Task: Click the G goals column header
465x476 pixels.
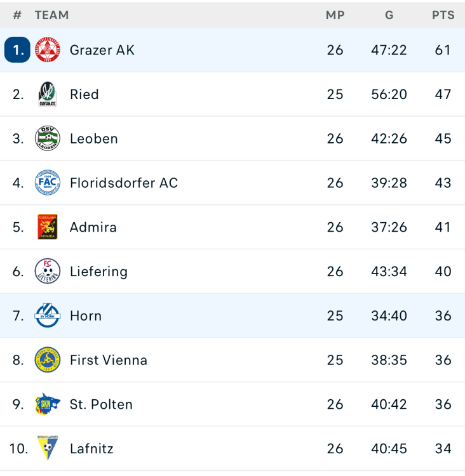Action: 389,15
